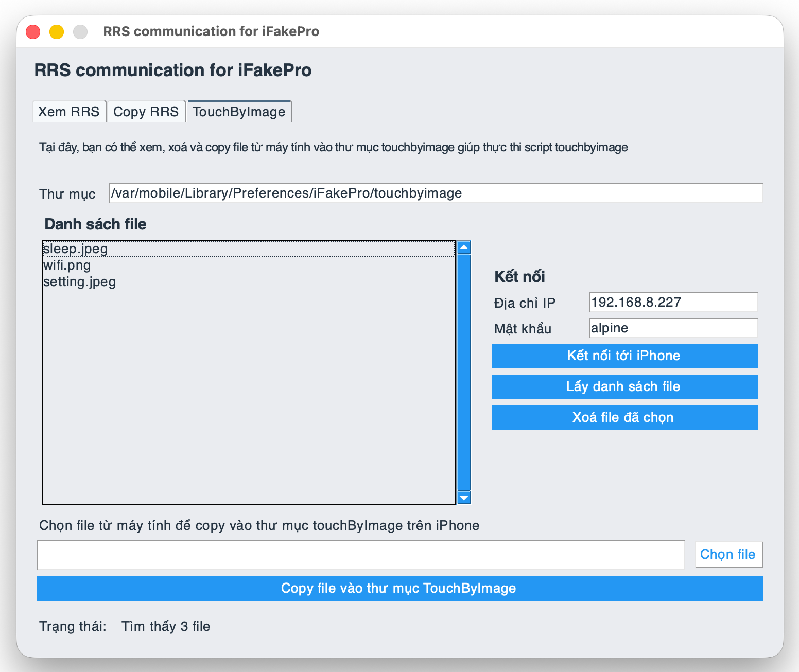This screenshot has width=799, height=672.
Task: Click the status text Tìm thấy 3 file
Action: tap(166, 627)
